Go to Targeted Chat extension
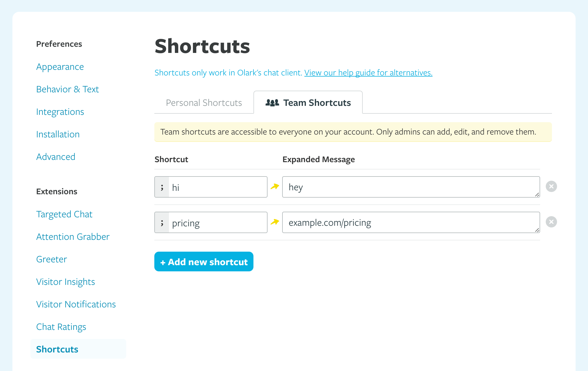 pos(64,214)
